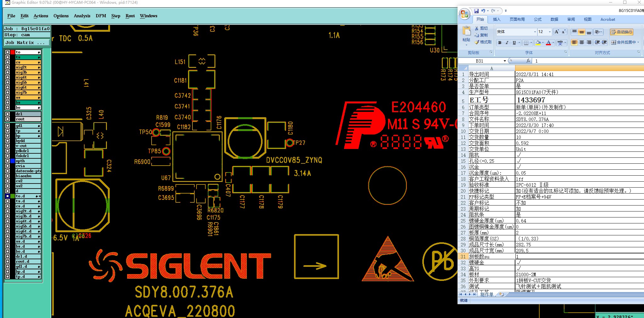Toggle Italic formatting in Excel
Screen dimensions: 644x318
[x=507, y=42]
